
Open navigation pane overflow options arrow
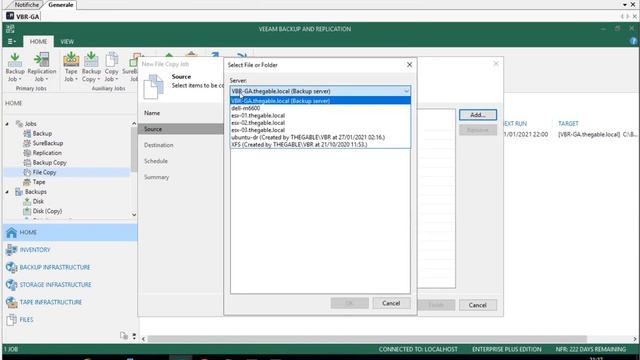[134, 336]
